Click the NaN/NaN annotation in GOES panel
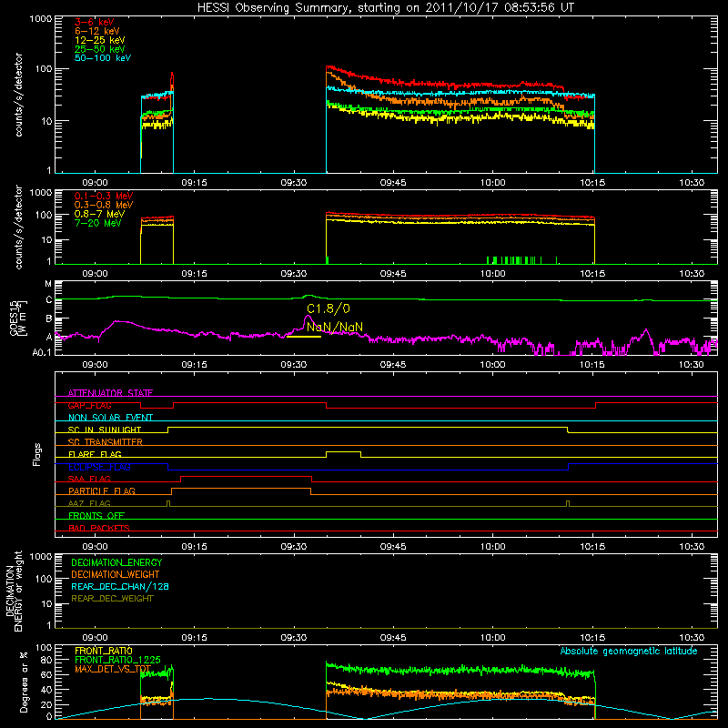The width and height of the screenshot is (728, 728). [x=335, y=328]
